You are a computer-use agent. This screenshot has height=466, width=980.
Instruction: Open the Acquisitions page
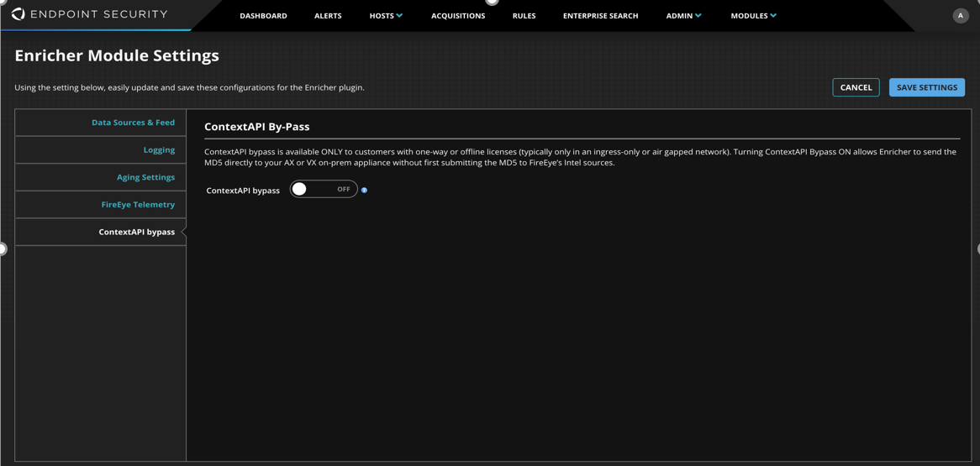tap(458, 16)
